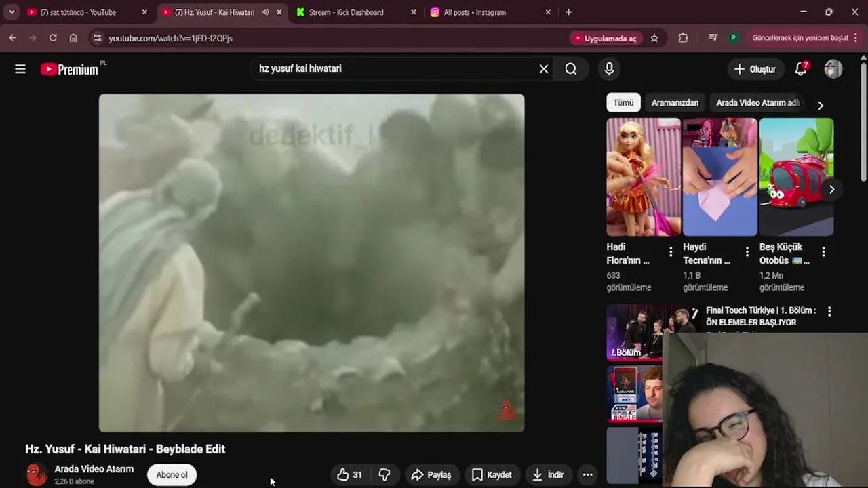This screenshot has width=868, height=488.
Task: Open Arada Video Atarım channel name
Action: (94, 469)
